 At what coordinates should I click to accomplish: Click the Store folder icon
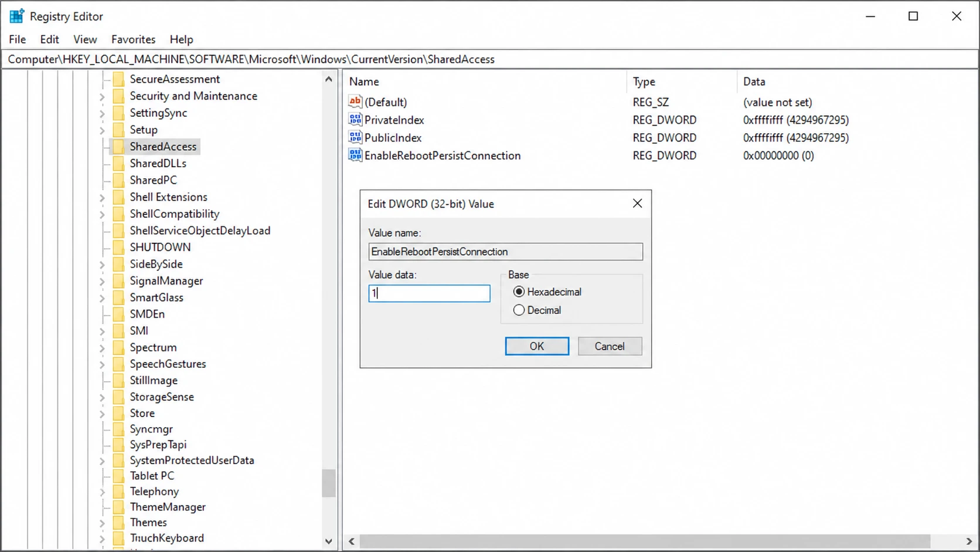tap(118, 413)
